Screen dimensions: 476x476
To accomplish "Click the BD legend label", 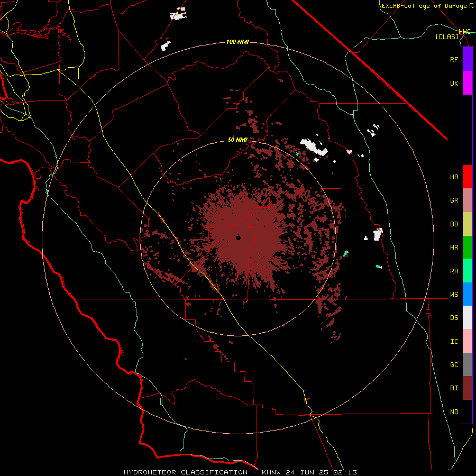I will (454, 224).
